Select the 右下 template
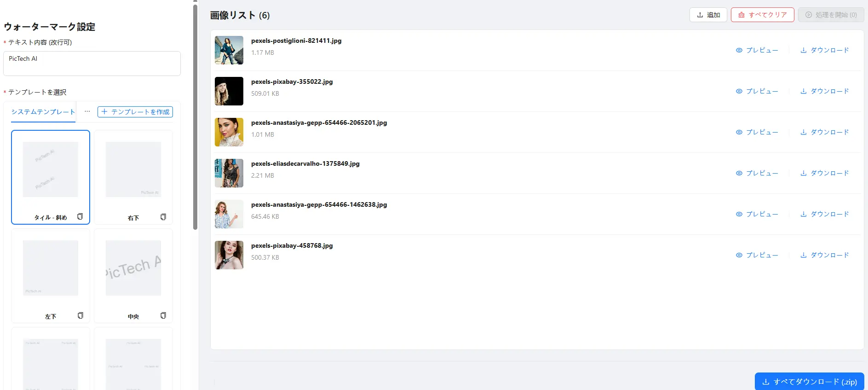 click(133, 177)
